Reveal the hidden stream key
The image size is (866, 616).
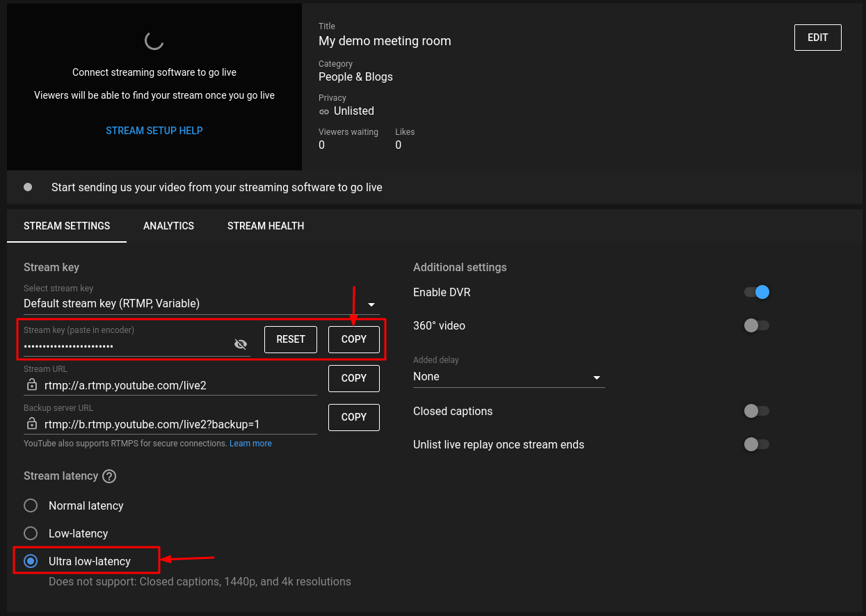(240, 343)
